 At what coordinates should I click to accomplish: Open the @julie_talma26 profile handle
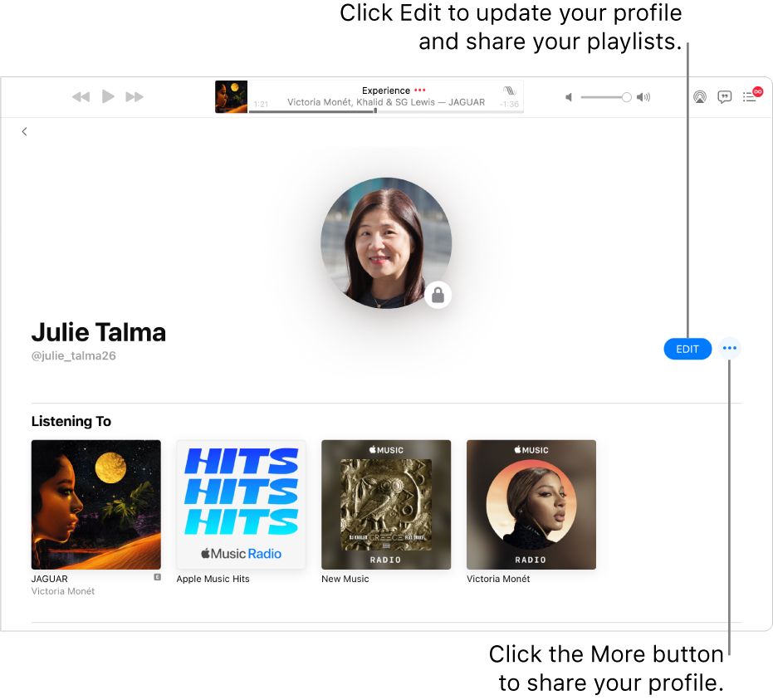point(74,355)
